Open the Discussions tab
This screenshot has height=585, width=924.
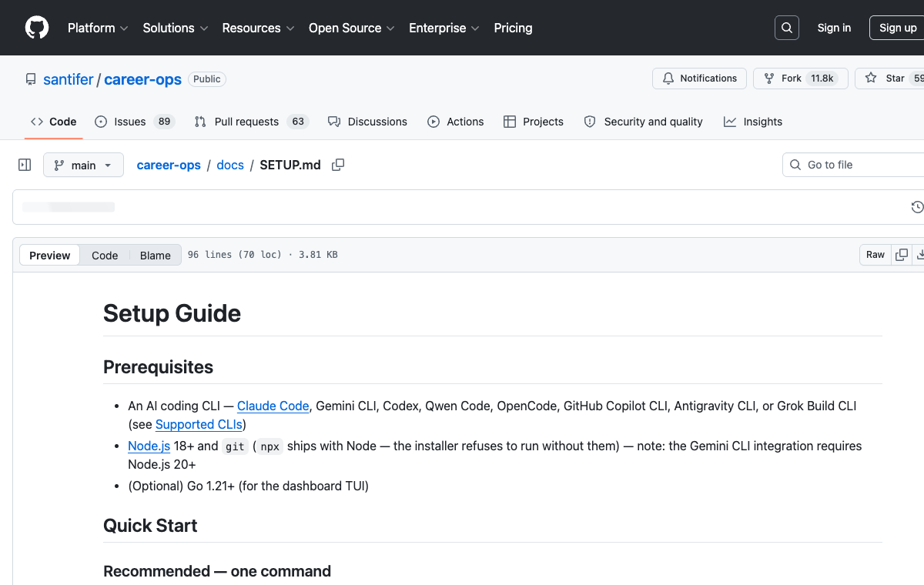pos(367,122)
